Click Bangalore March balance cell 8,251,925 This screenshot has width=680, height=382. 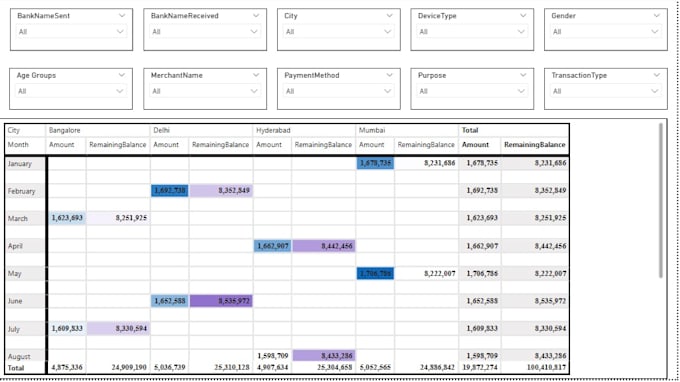[x=118, y=218]
